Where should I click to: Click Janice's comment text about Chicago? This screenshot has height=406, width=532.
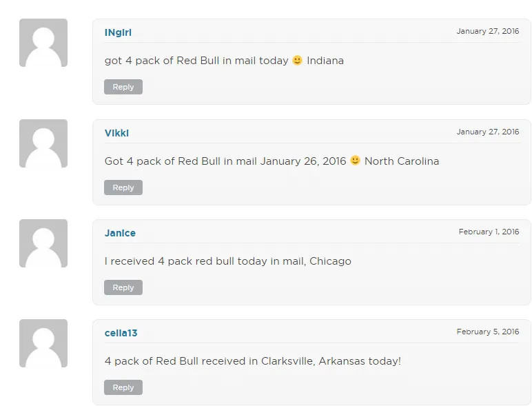coord(227,261)
